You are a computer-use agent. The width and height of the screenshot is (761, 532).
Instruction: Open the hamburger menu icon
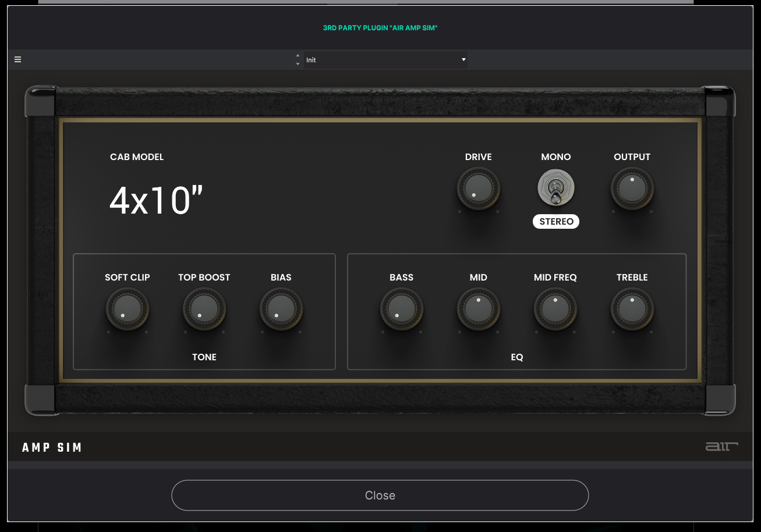pyautogui.click(x=18, y=59)
